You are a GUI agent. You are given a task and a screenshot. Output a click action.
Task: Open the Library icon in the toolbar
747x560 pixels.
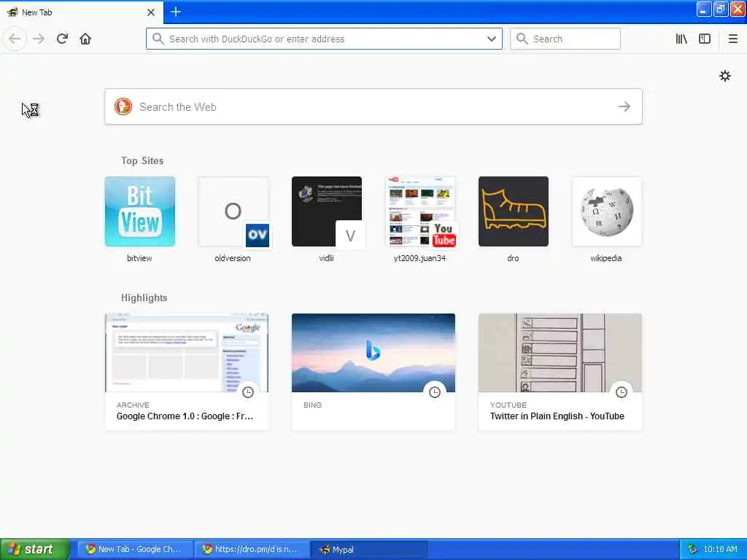681,39
